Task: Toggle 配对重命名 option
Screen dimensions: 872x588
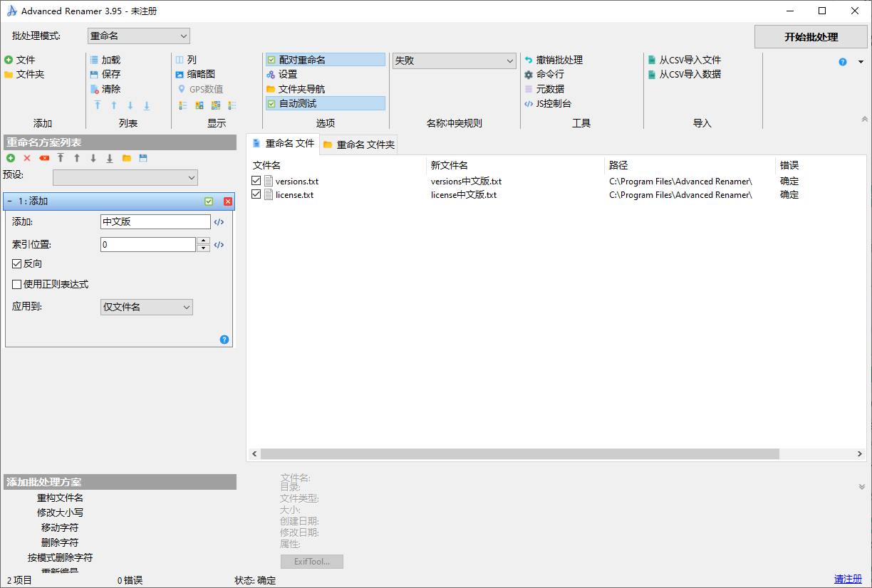Action: [325, 60]
